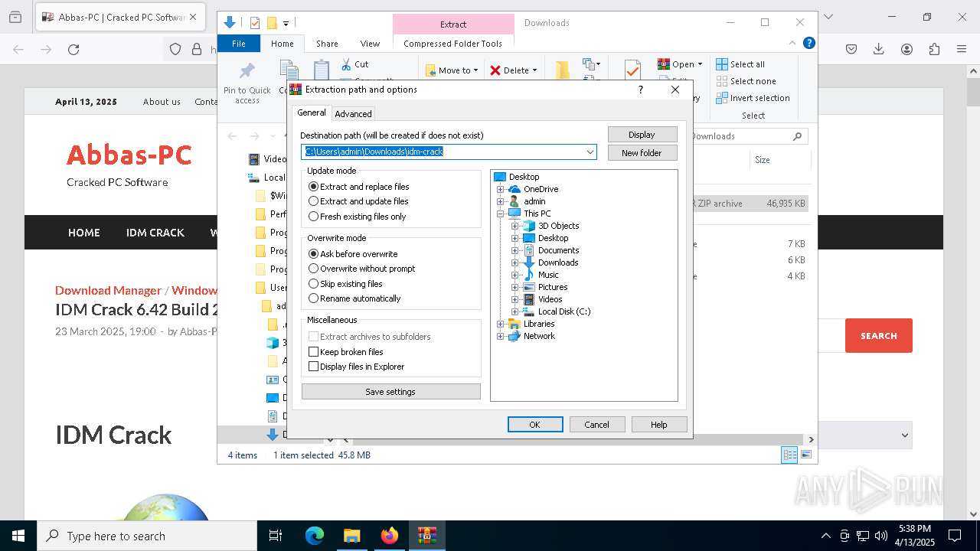Select Music folder in tree
This screenshot has height=551, width=980.
tap(548, 275)
